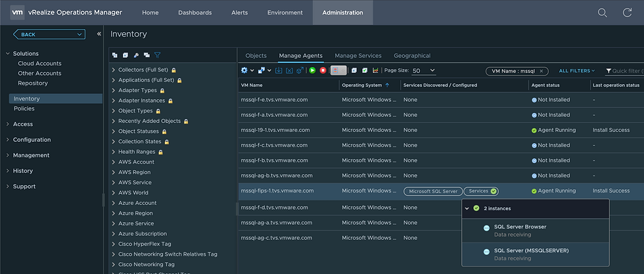Image resolution: width=644 pixels, height=274 pixels.
Task: Click second icon in the tree panel toolbar
Action: pyautogui.click(x=126, y=55)
